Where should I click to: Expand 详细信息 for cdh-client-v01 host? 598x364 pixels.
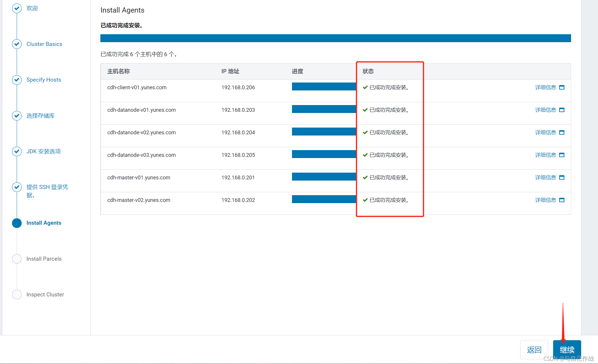[x=545, y=87]
